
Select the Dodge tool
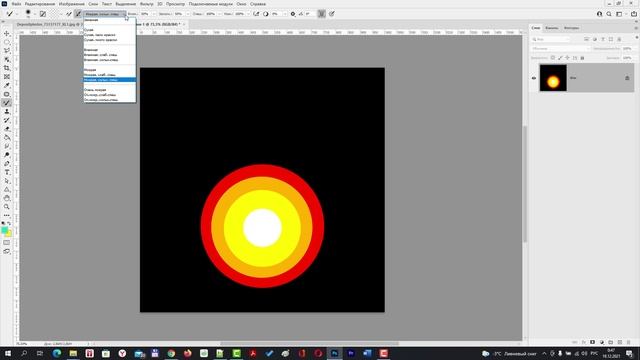coord(7,155)
